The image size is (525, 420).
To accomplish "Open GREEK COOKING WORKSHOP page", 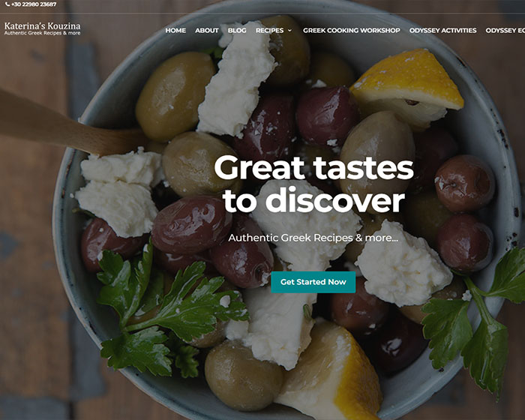I will [x=352, y=31].
